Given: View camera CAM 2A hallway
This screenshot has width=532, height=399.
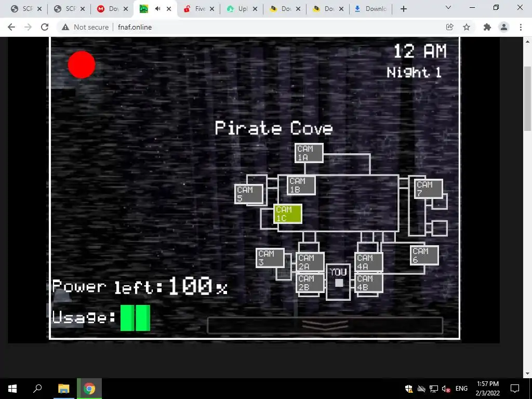Looking at the screenshot, I should (310, 262).
